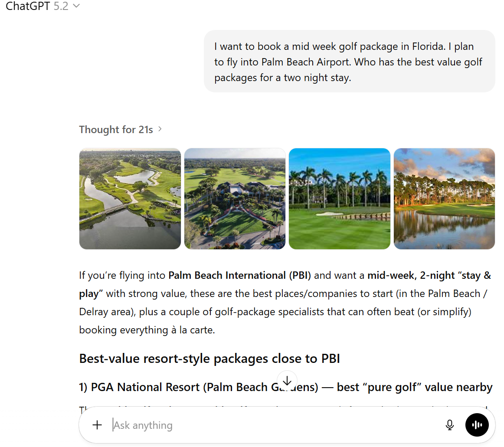View the resort clubhouse aerial photo
The height and width of the screenshot is (447, 504).
coord(235,199)
